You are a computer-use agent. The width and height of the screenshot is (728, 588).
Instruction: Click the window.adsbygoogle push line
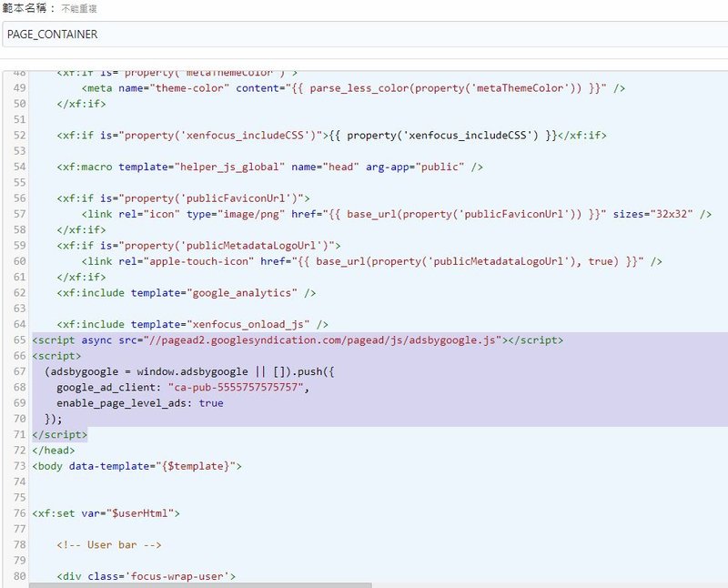coord(189,371)
